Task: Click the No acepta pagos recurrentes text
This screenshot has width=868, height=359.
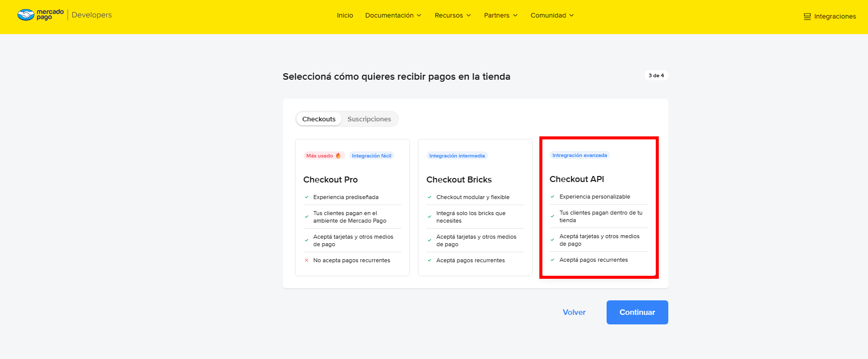Action: (352, 260)
